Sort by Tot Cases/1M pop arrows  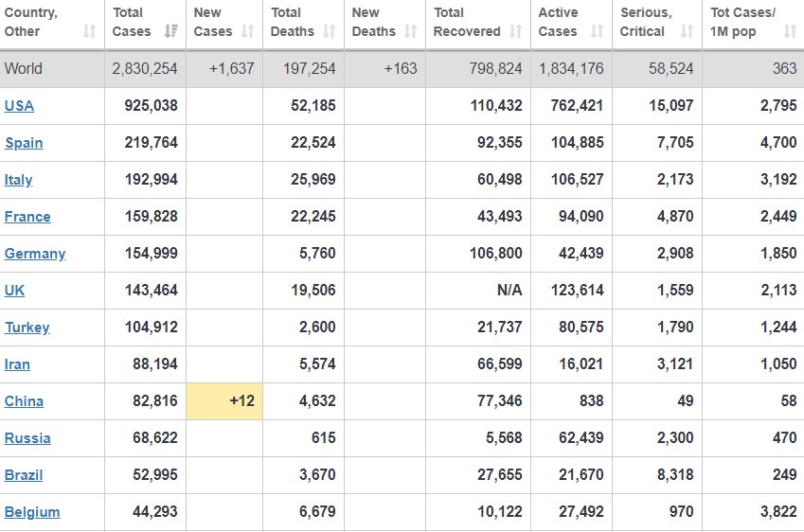point(790,31)
